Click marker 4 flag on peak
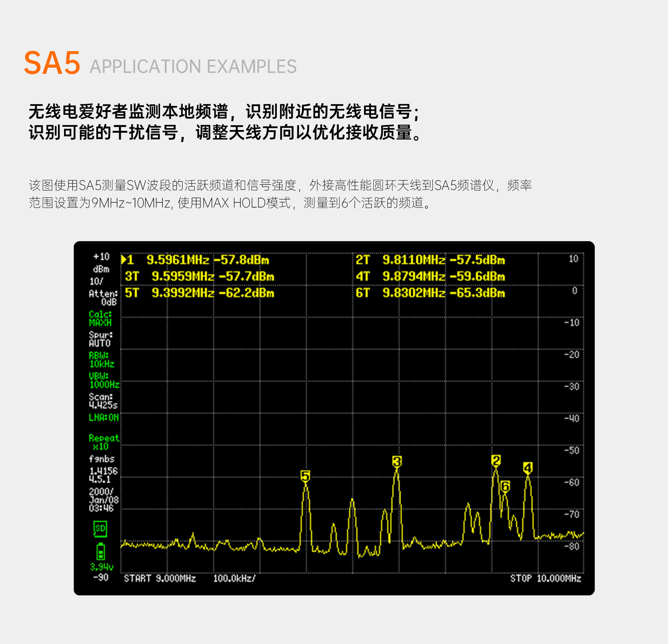Viewport: 668px width, 644px height. (x=528, y=468)
